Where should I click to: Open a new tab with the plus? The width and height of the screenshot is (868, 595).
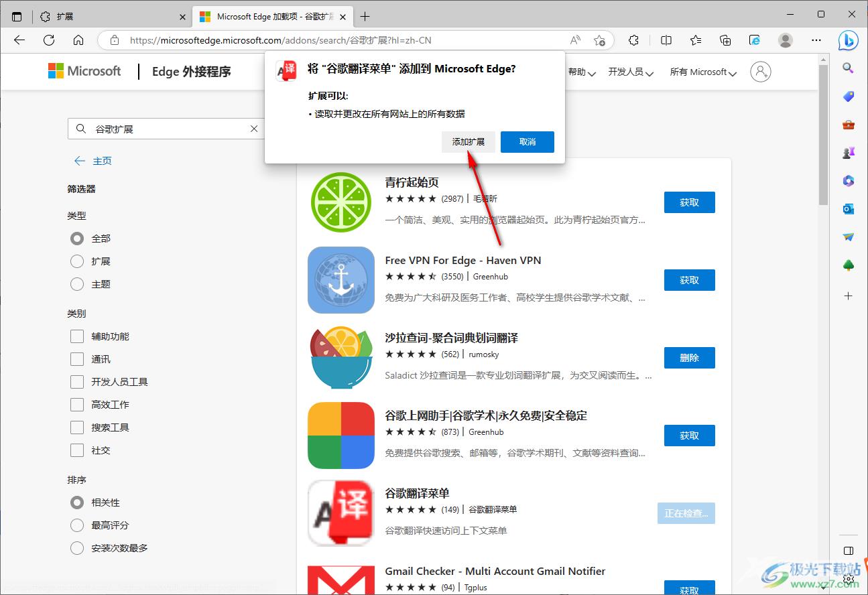tap(365, 17)
